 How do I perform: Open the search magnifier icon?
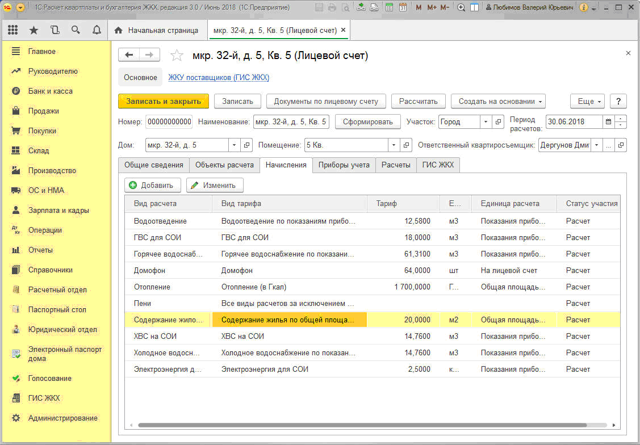[76, 30]
